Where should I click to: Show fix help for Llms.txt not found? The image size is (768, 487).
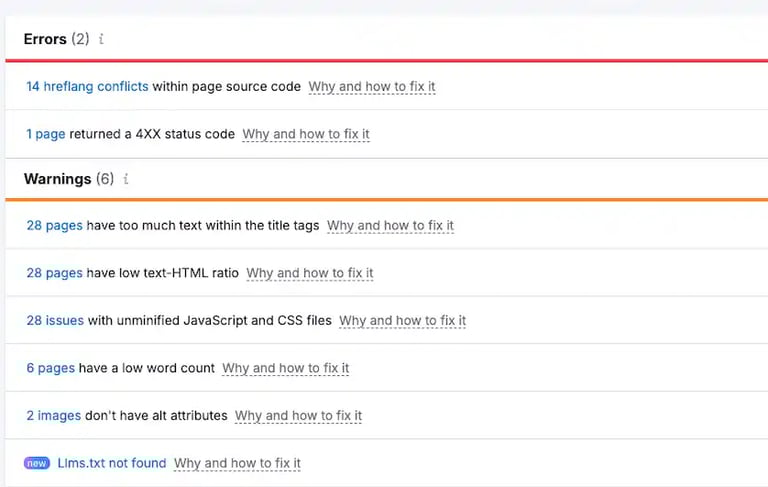pyautogui.click(x=237, y=463)
